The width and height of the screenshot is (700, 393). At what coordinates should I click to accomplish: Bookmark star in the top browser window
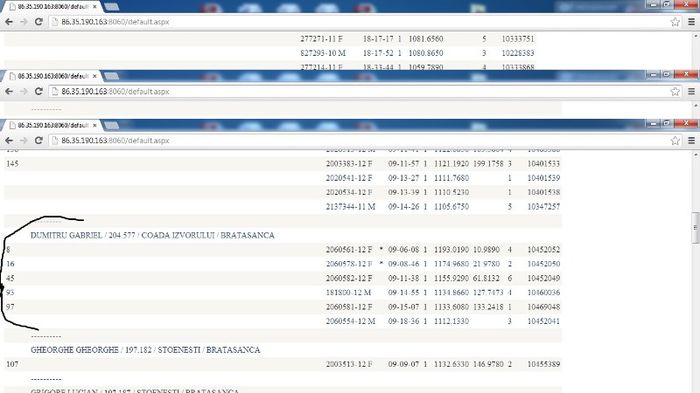pos(675,22)
